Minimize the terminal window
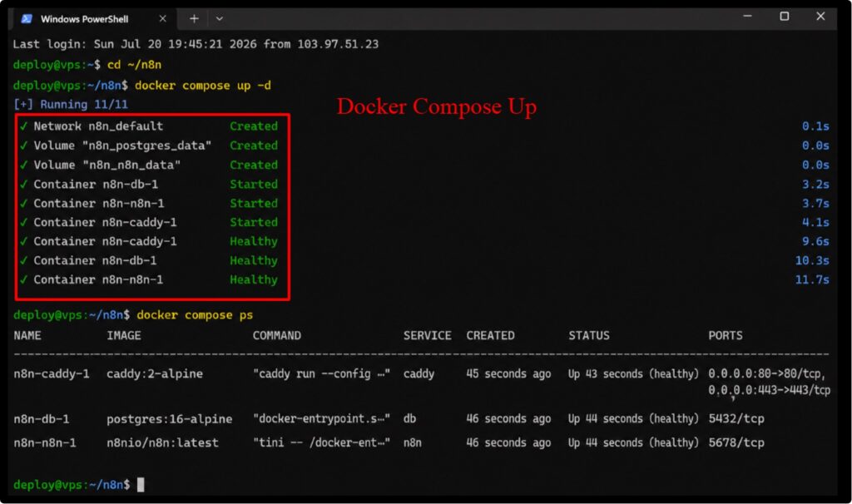 (x=748, y=17)
